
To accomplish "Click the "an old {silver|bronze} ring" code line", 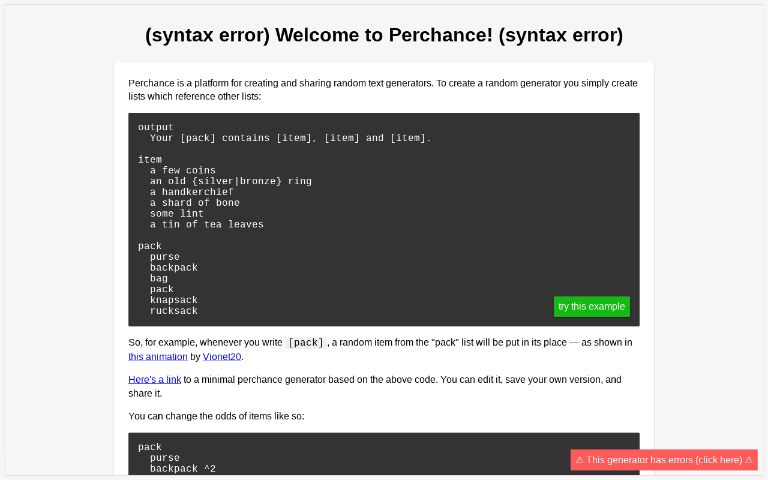I will [230, 181].
